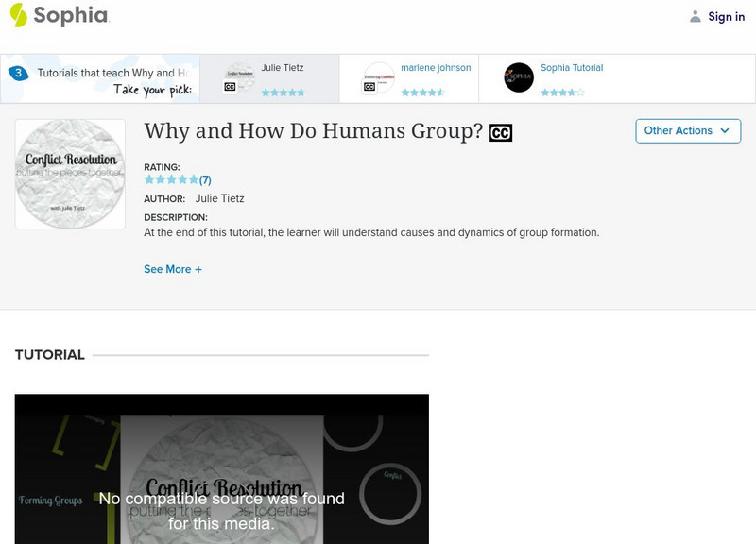Click the CC icon in Julie Tietz tab
756x544 pixels.
tap(230, 87)
